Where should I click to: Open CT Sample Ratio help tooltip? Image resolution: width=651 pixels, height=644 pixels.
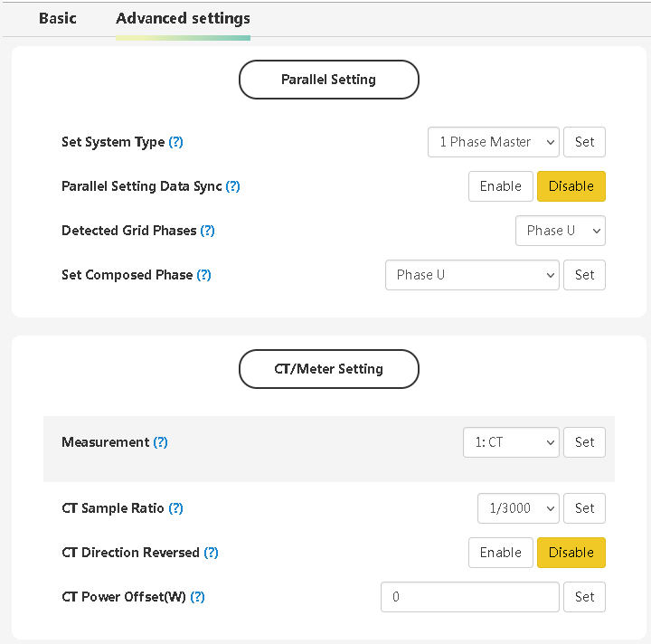(x=176, y=508)
